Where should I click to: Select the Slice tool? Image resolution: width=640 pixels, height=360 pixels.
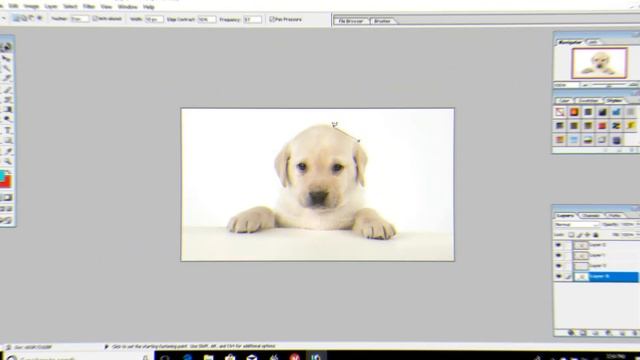(8, 78)
